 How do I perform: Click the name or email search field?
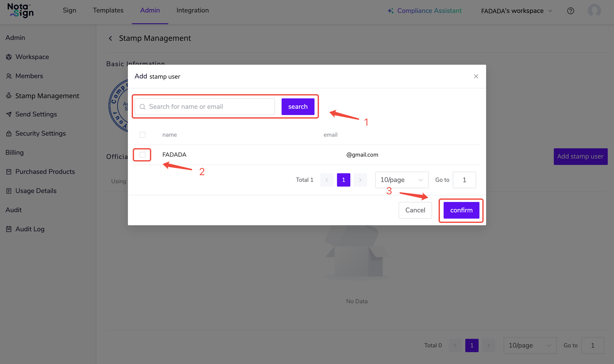pyautogui.click(x=209, y=107)
